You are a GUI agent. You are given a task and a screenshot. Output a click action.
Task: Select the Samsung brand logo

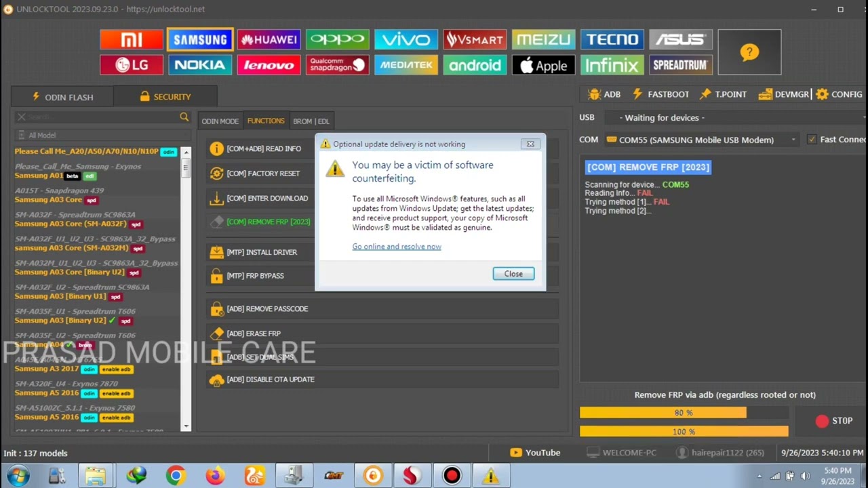[200, 39]
